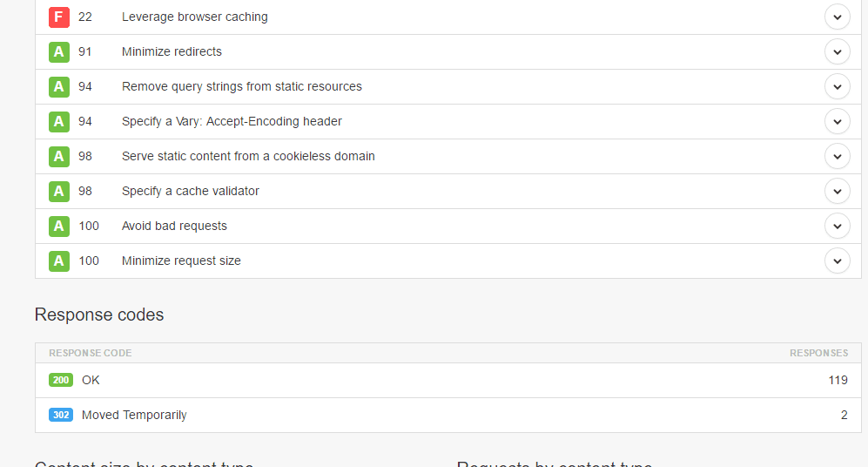This screenshot has width=868, height=467.
Task: Expand Remove query strings row chevron
Action: pos(837,86)
